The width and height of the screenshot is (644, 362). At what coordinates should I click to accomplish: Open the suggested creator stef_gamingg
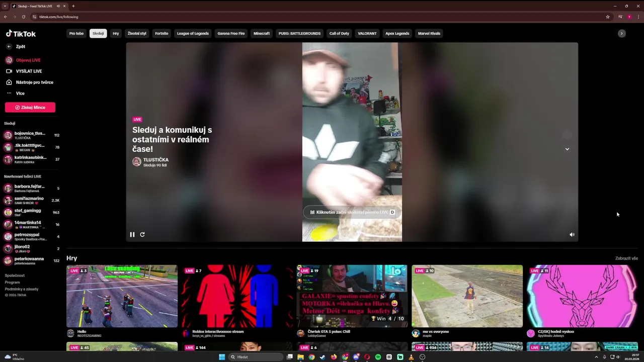pos(31,212)
